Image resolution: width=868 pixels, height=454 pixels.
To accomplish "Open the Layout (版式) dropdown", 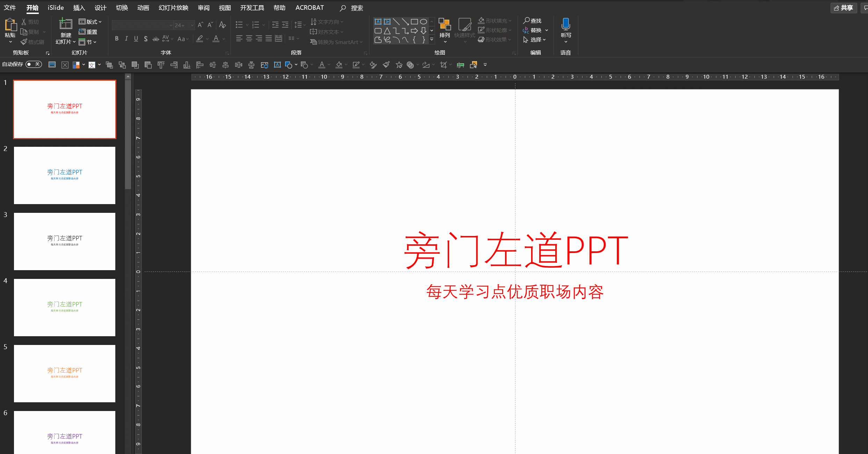I will 90,22.
